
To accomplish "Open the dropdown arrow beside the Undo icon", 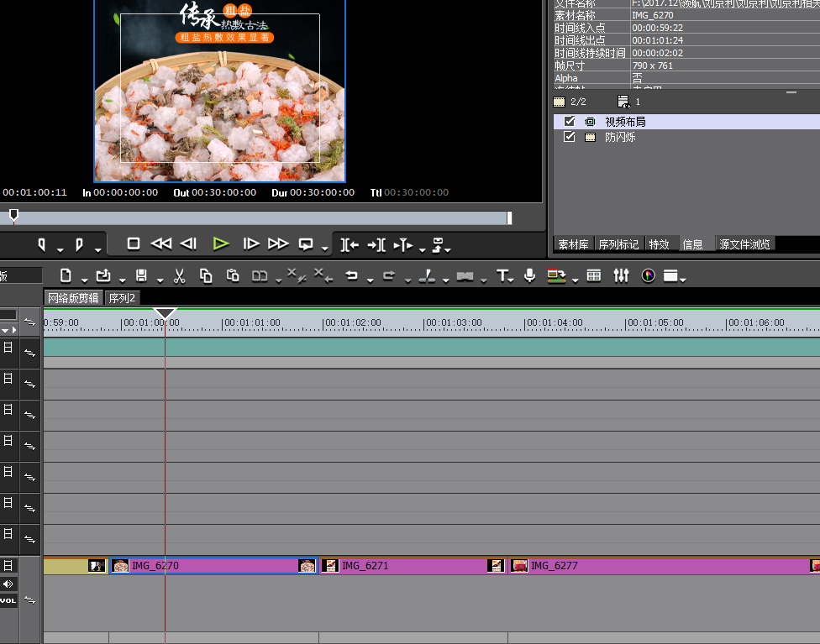I will tap(371, 280).
